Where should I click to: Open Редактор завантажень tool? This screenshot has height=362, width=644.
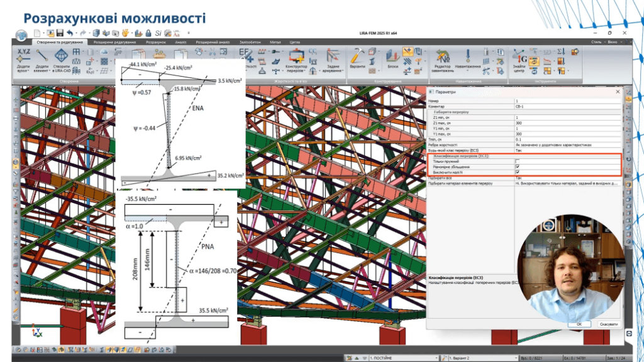point(442,60)
